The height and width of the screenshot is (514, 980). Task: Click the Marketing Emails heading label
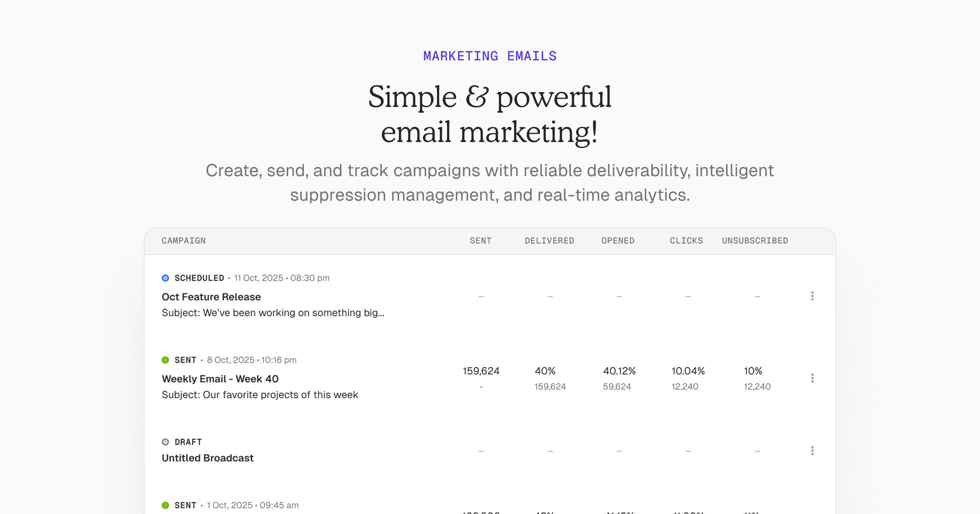tap(490, 56)
